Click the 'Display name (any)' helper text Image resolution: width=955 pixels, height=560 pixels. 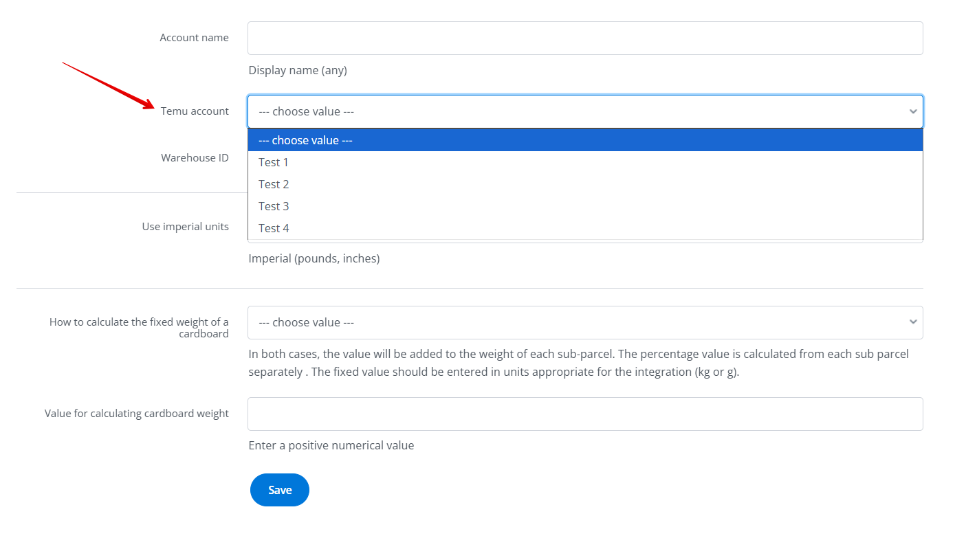point(298,70)
